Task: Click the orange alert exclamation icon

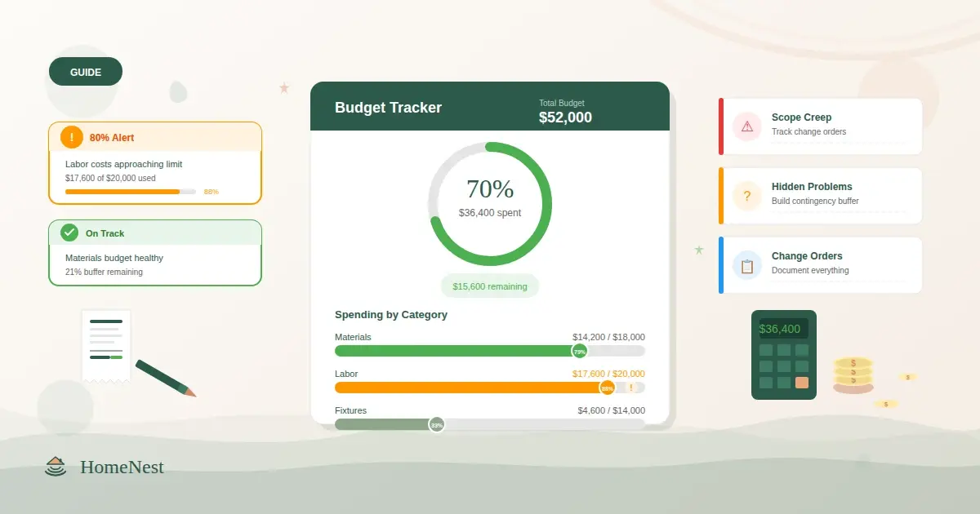Action: 71,136
